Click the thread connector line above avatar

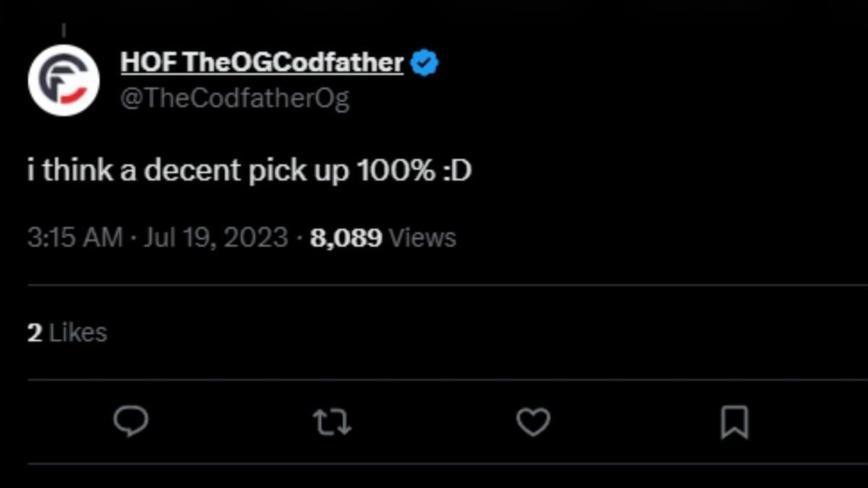(x=64, y=30)
